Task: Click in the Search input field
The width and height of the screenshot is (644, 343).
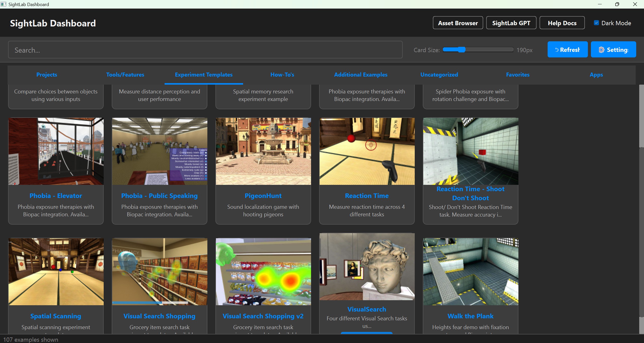Action: pos(205,50)
